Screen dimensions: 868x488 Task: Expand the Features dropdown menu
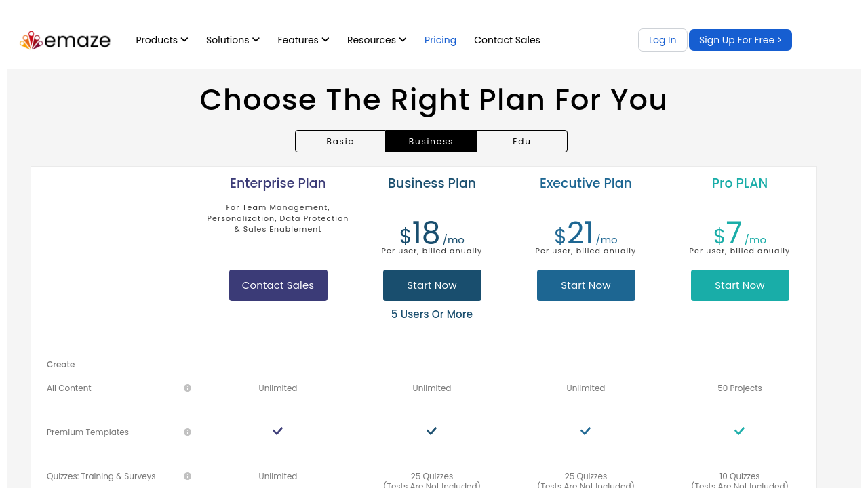point(303,40)
